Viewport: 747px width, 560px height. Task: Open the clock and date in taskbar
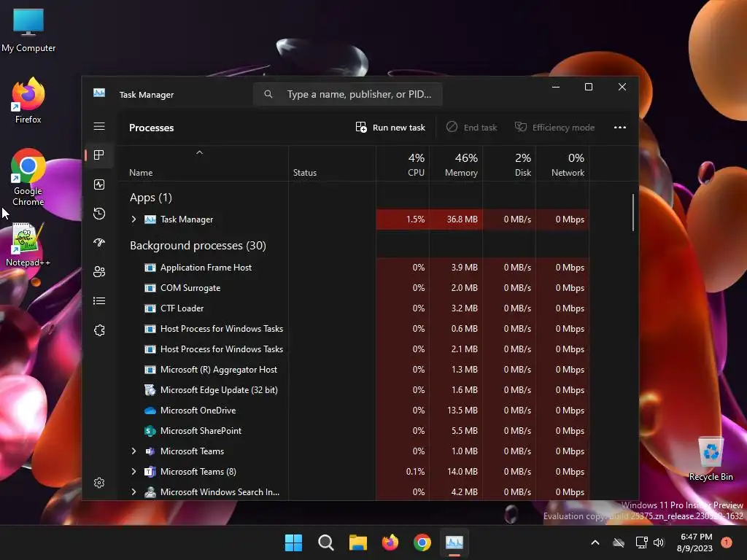point(695,542)
